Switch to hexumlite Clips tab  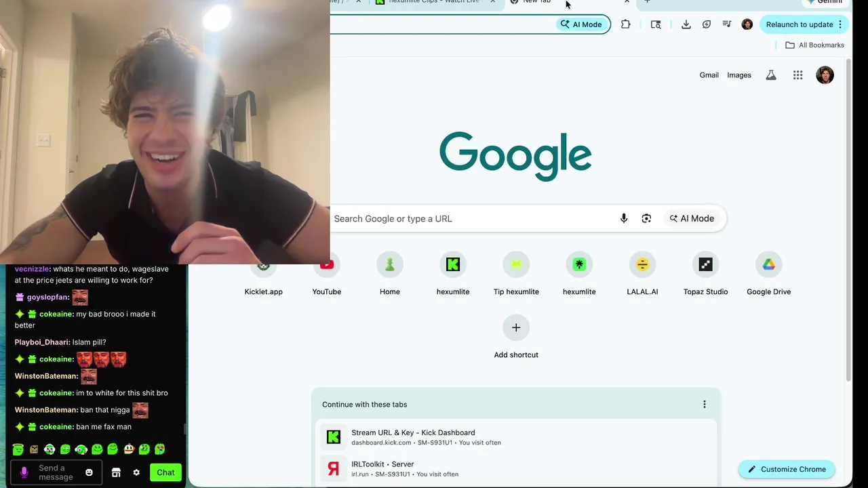click(x=434, y=2)
